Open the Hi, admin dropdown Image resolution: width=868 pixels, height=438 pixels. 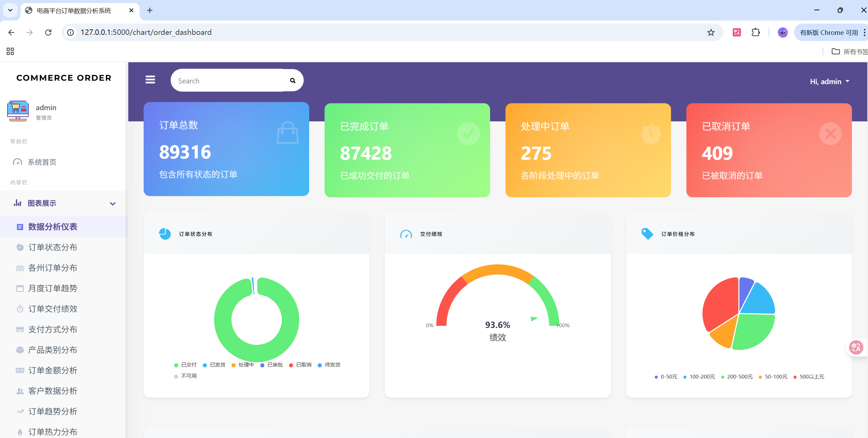point(829,81)
